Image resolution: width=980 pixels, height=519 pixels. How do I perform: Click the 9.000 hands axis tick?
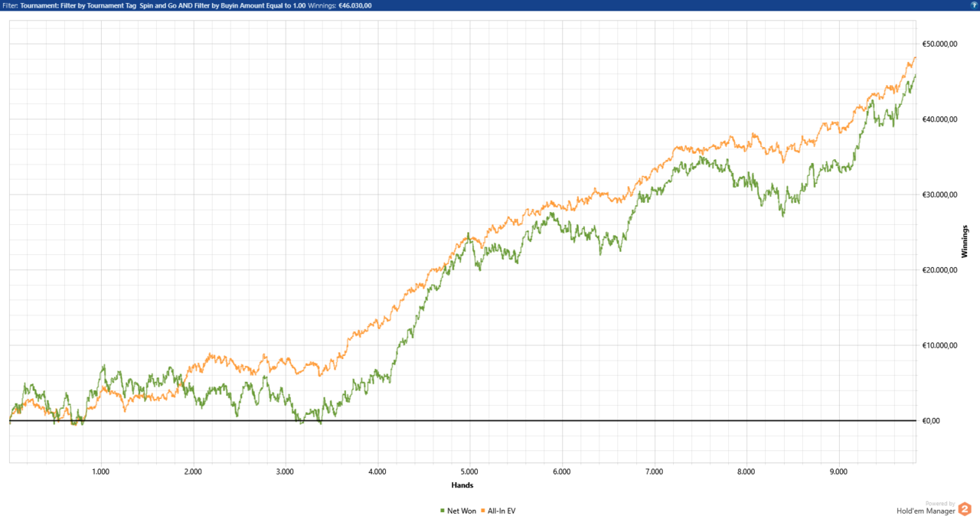click(838, 472)
